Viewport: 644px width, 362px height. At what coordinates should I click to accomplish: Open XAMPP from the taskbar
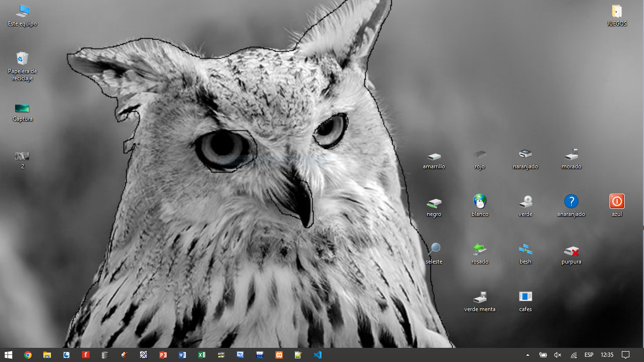pos(279,355)
